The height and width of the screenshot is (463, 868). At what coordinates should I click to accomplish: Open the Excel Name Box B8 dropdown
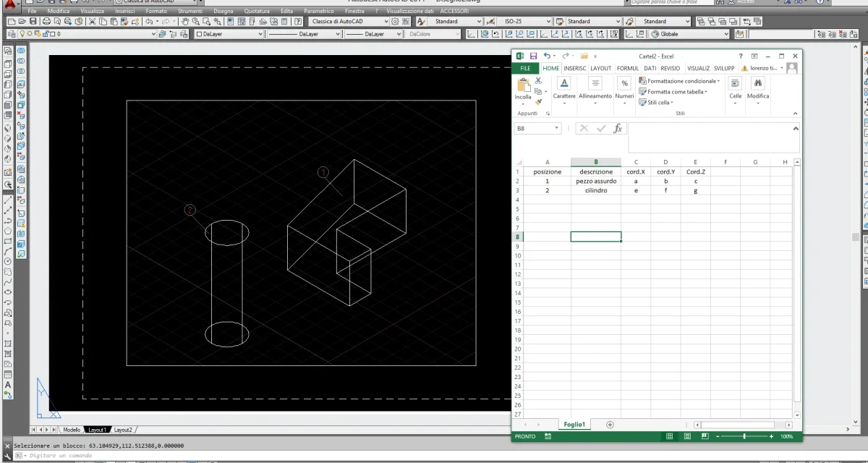[x=557, y=128]
